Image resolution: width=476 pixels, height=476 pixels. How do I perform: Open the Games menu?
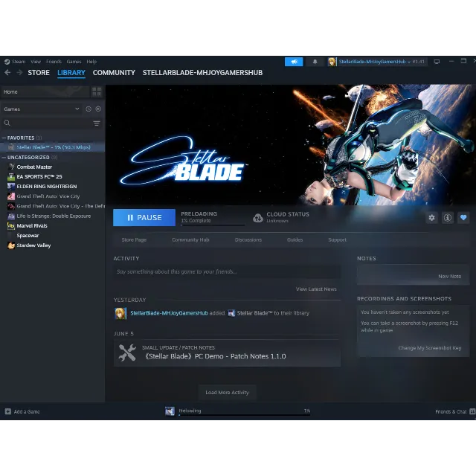[74, 62]
